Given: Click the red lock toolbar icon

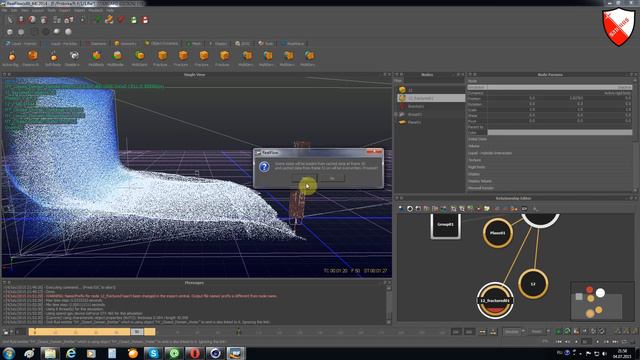Looking at the screenshot, I should 145,20.
